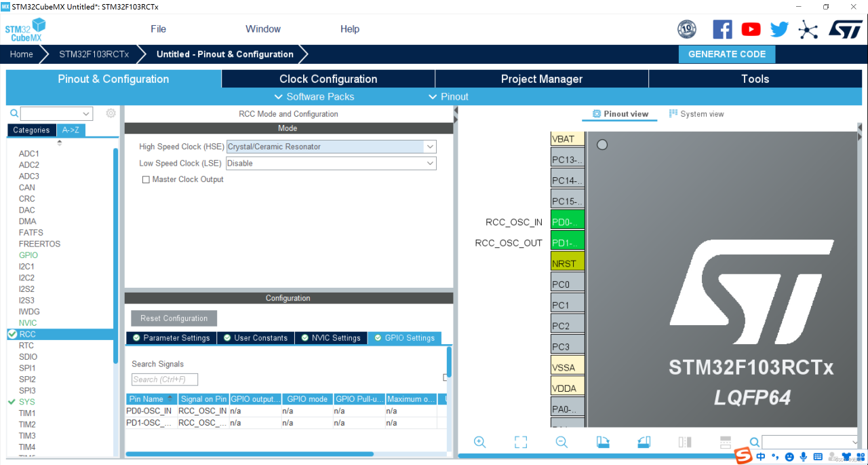The image size is (868, 465).
Task: Select the A->Z list tab
Action: (71, 130)
